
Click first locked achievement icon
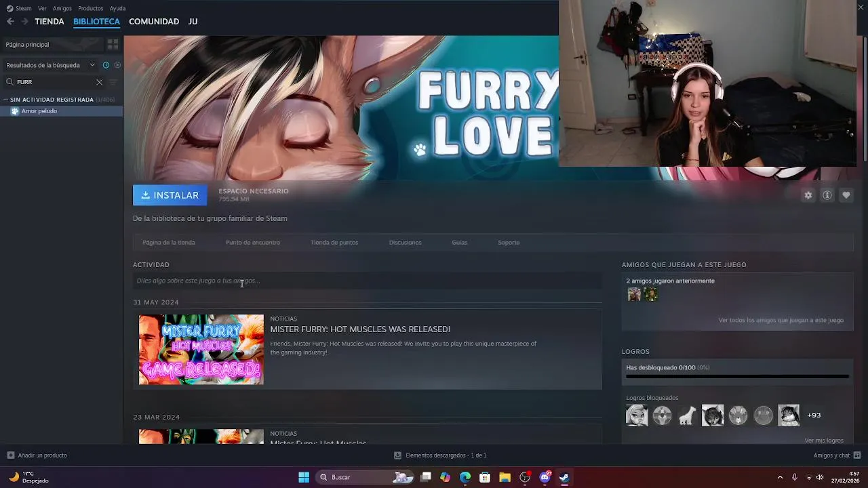coord(637,415)
